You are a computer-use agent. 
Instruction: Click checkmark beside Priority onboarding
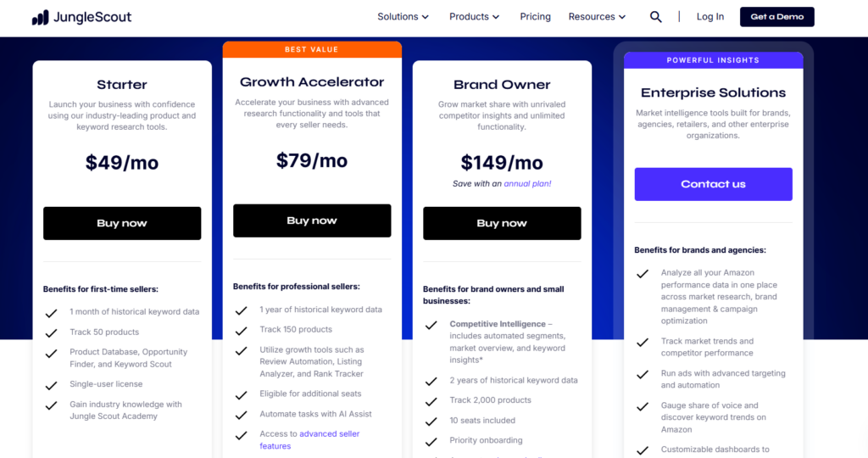tap(431, 441)
